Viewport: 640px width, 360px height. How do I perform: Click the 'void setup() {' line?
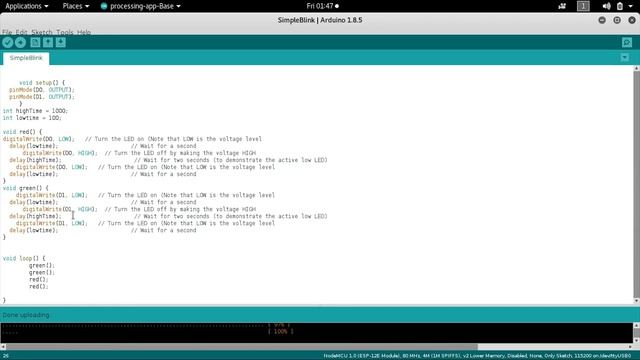coord(42,83)
